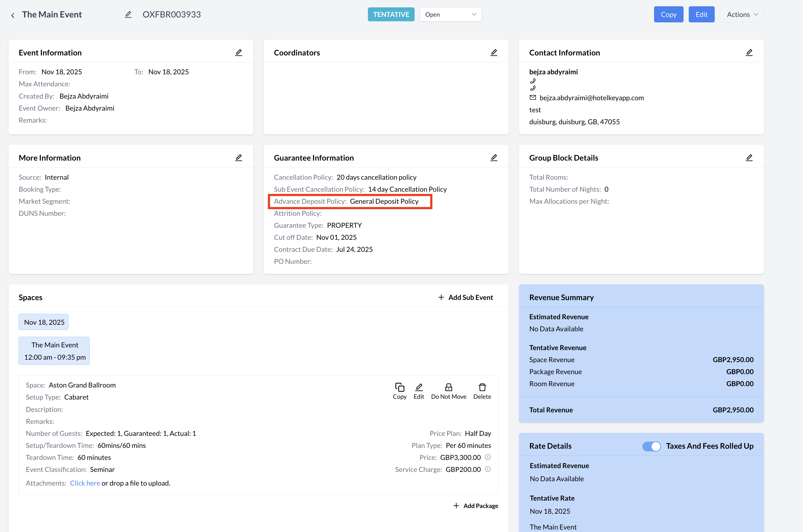Image resolution: width=803 pixels, height=532 pixels.
Task: Click the blue Copy button in header
Action: point(668,14)
